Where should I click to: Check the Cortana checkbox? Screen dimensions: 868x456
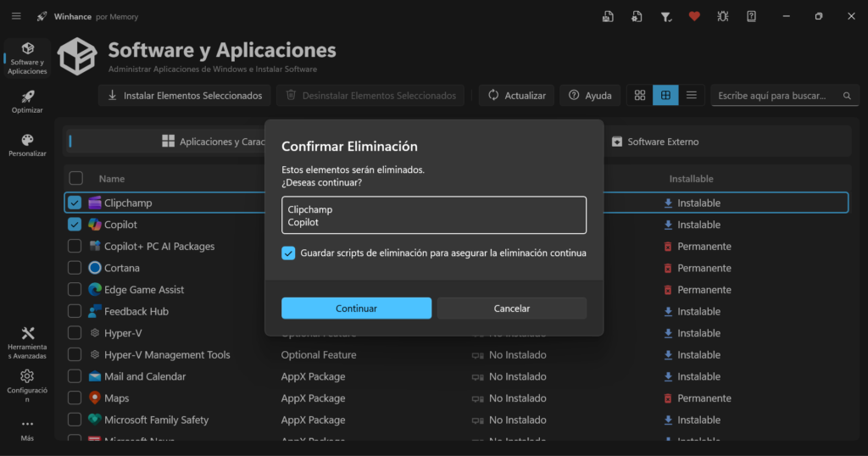point(75,268)
